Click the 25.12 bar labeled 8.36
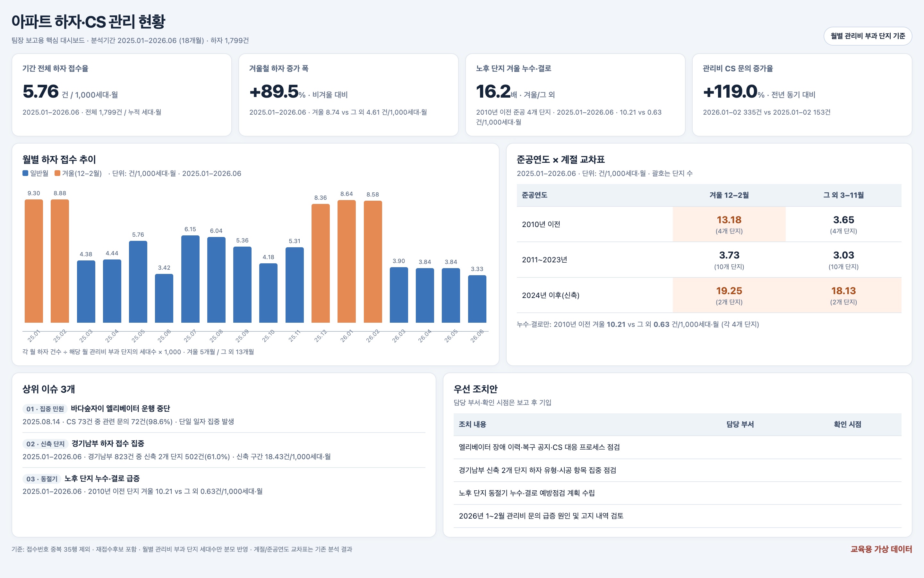Viewport: 924px width, 578px height. (x=321, y=263)
